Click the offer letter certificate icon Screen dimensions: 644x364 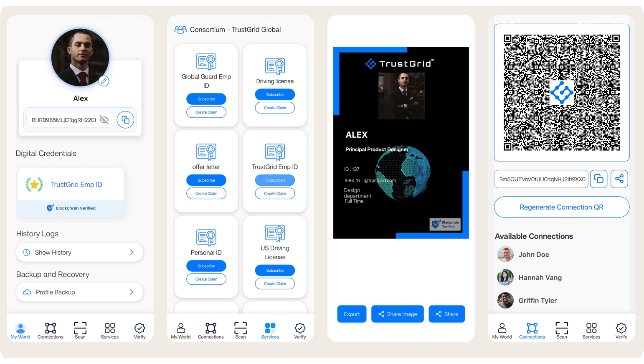[x=206, y=152]
